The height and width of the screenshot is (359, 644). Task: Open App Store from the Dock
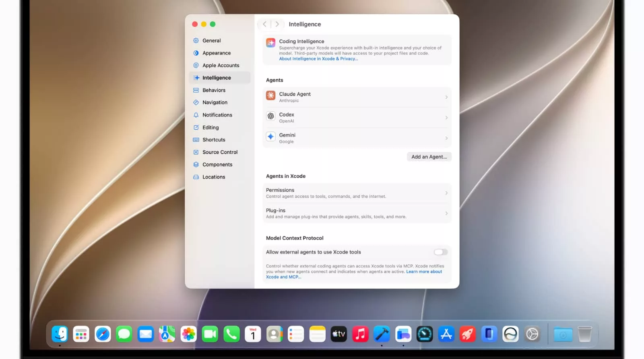[x=446, y=334]
